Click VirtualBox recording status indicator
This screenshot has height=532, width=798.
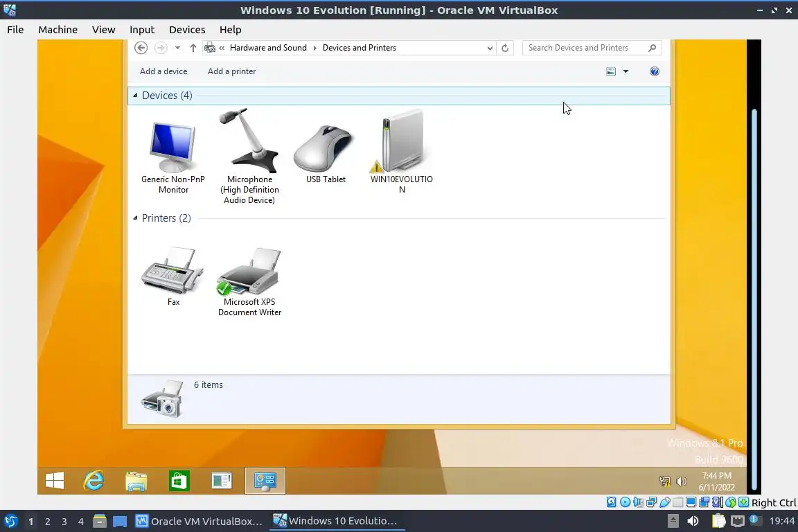point(704,502)
